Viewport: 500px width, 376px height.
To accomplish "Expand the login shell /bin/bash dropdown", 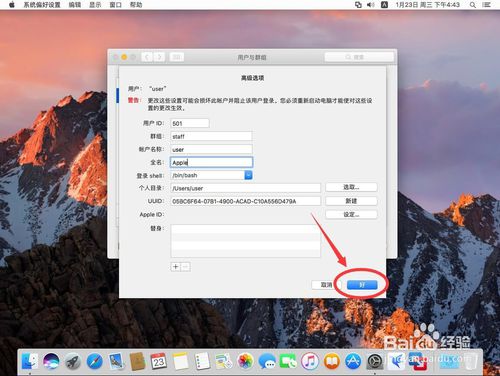I will 248,175.
